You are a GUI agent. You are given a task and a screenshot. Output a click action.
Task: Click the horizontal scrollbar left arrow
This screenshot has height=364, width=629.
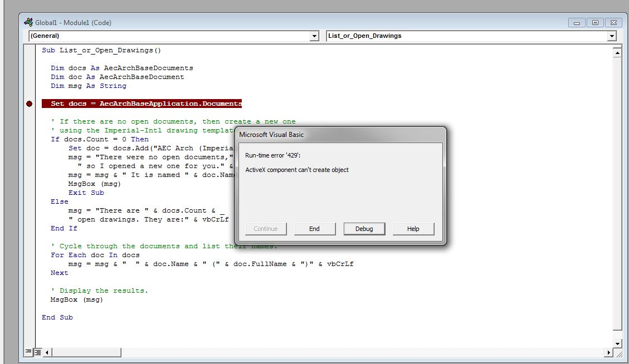click(46, 352)
